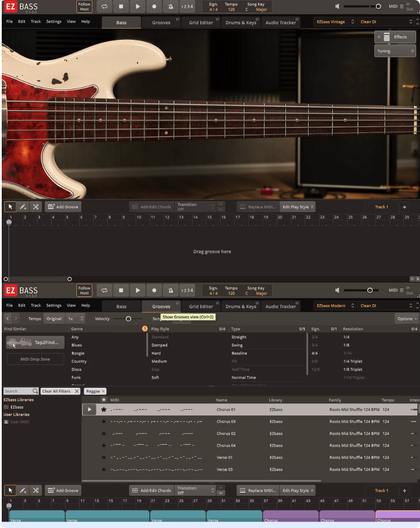Add a new track in upper window

404,207
